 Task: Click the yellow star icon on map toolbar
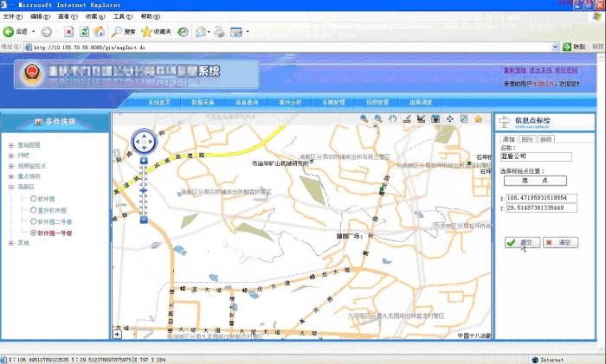(478, 118)
